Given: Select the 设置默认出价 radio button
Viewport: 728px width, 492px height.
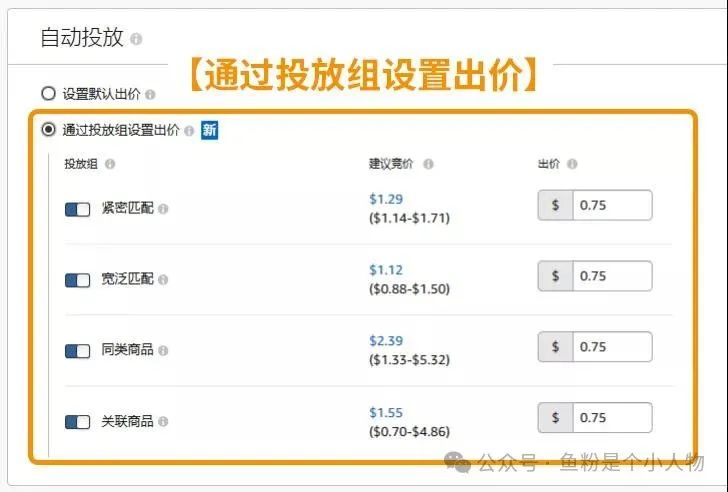Looking at the screenshot, I should pyautogui.click(x=48, y=94).
